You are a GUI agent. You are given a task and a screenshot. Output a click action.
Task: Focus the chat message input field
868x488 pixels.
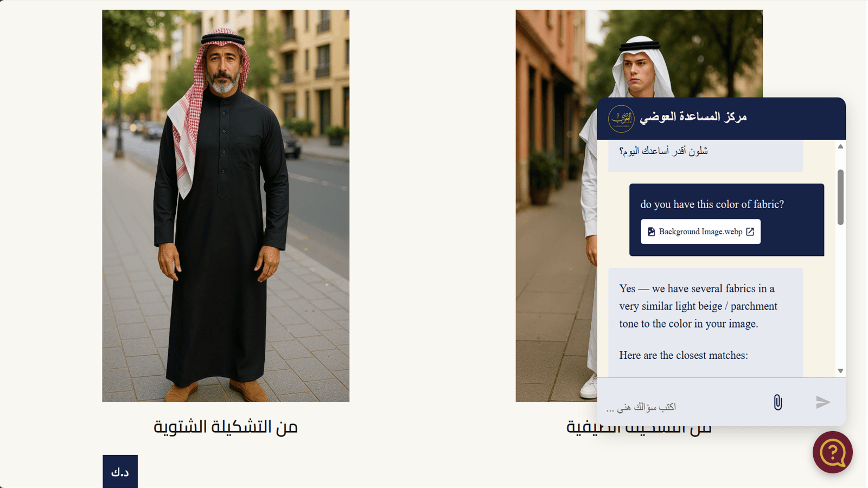(684, 406)
